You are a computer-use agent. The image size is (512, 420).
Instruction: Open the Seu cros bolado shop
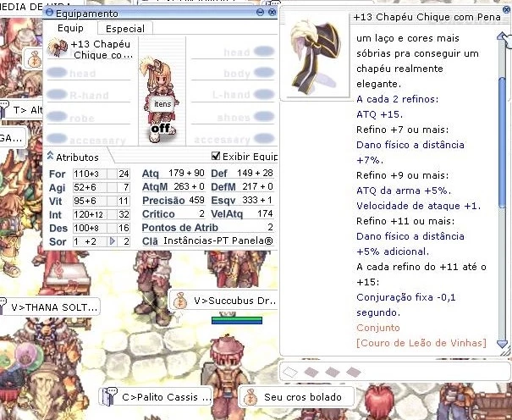[296, 397]
